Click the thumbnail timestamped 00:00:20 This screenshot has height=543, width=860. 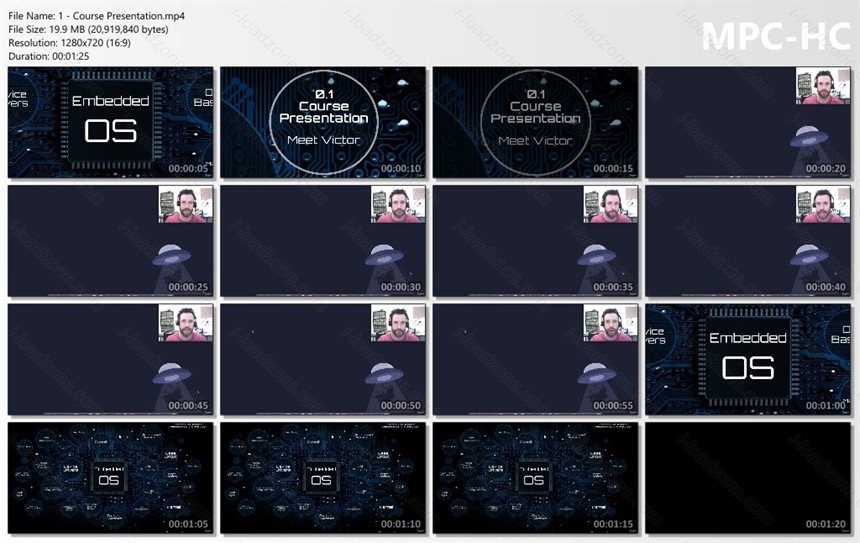tap(748, 122)
